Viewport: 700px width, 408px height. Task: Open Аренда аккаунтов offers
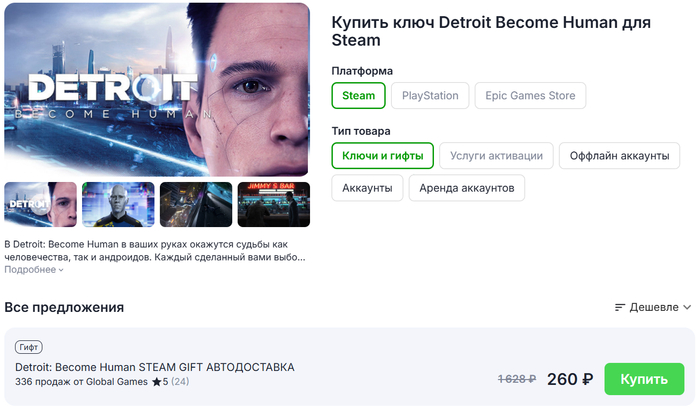466,188
